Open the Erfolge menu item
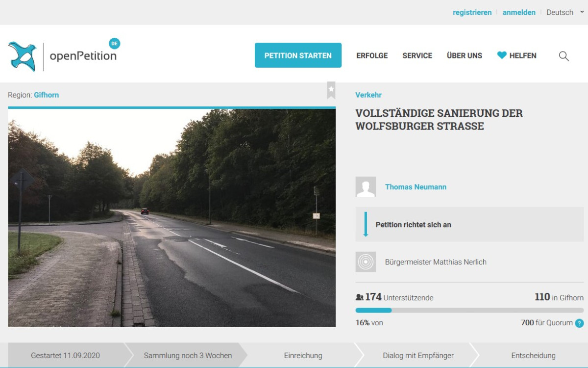The height and width of the screenshot is (368, 588). tap(372, 55)
